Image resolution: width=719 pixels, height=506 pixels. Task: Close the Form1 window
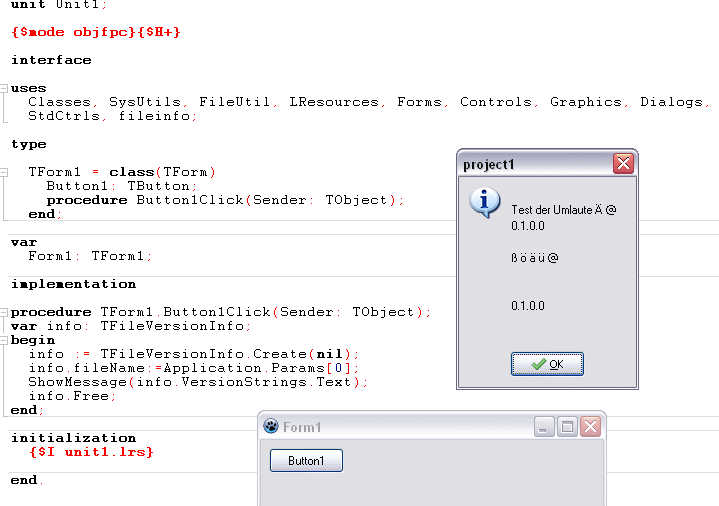pos(591,427)
